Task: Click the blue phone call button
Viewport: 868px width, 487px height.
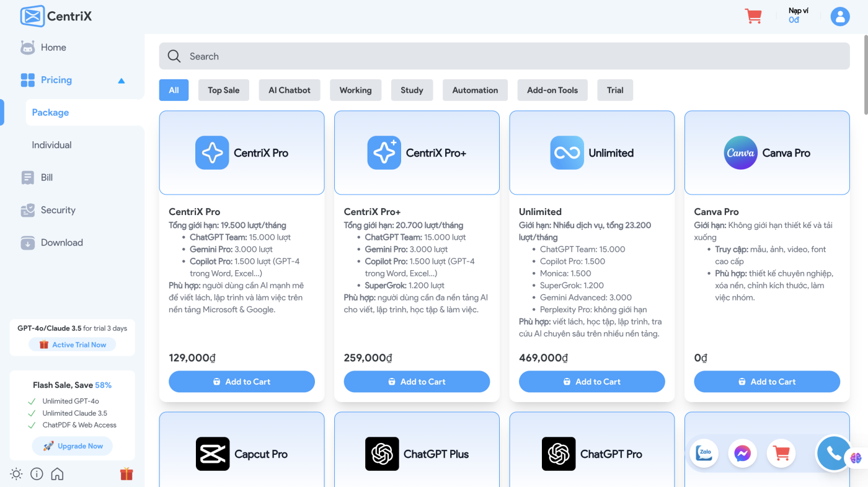Action: pyautogui.click(x=833, y=454)
